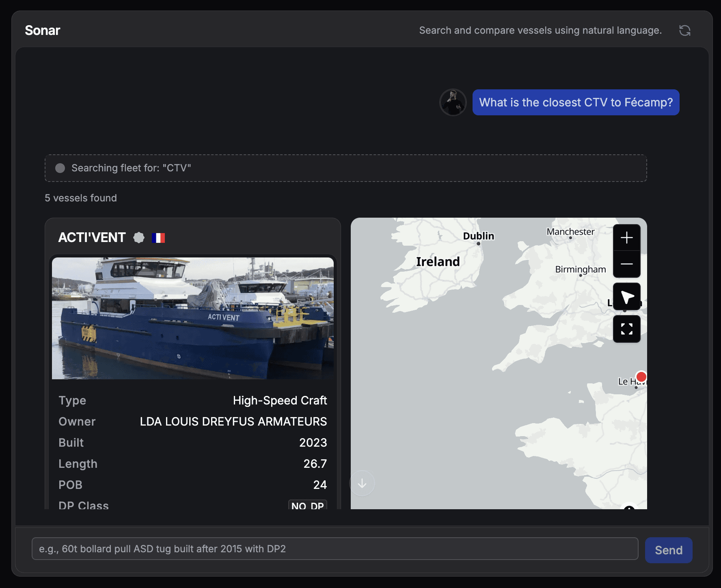
Task: Click the 'Built' field label
Action: [71, 443]
